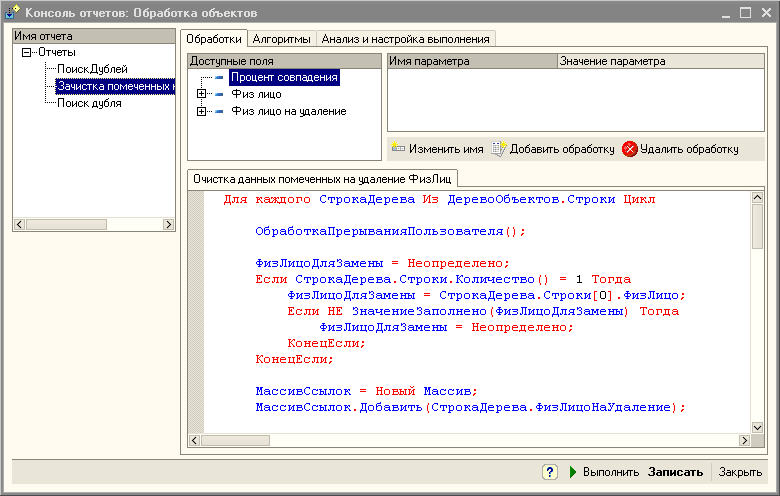Click the Записать button
The height and width of the screenshot is (496, 780).
click(675, 472)
